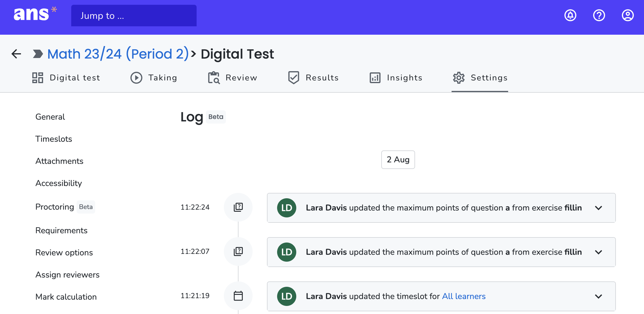
Task: Click the Settings gear icon
Action: (x=459, y=77)
